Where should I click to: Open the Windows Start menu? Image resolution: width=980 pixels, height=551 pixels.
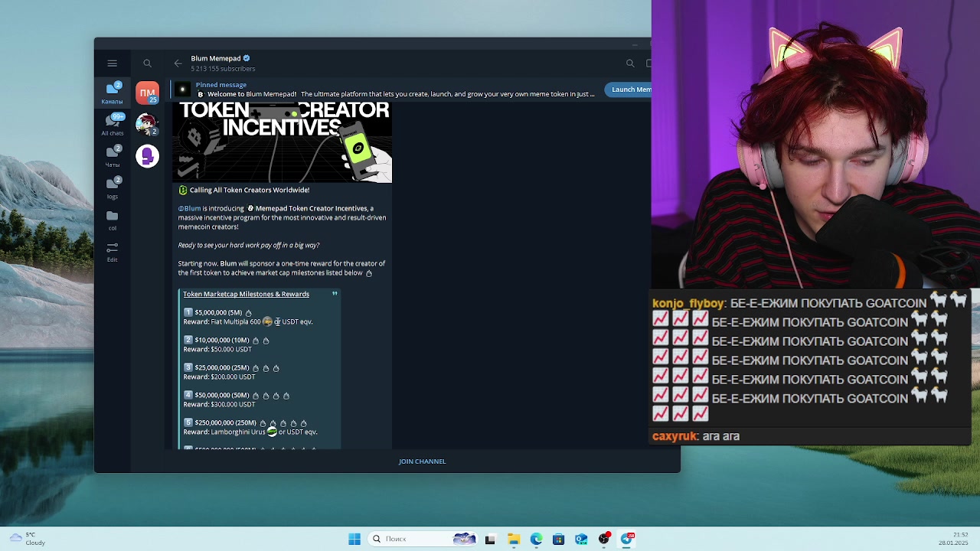(354, 539)
